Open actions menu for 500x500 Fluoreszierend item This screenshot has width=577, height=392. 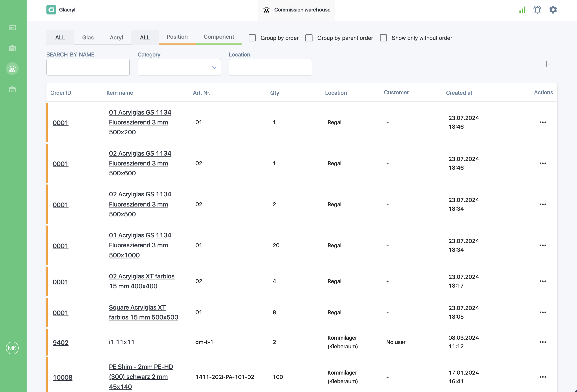(543, 204)
